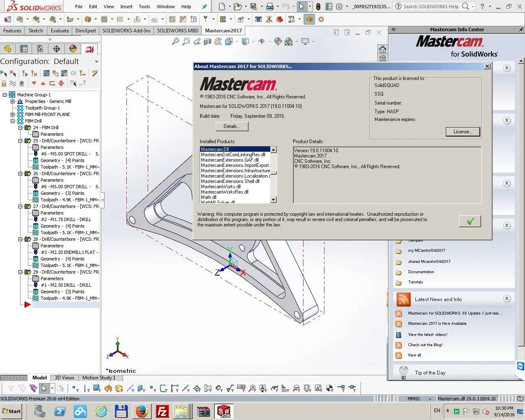Click the red up-arrow move insert icon
The height and width of the screenshot is (420, 525).
(x=43, y=83)
